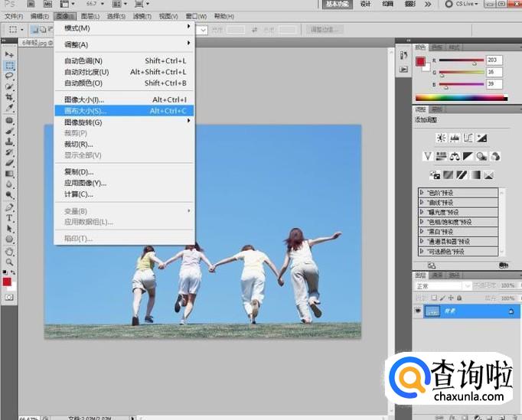Select the Rectangular Marquee tool

pyautogui.click(x=10, y=66)
